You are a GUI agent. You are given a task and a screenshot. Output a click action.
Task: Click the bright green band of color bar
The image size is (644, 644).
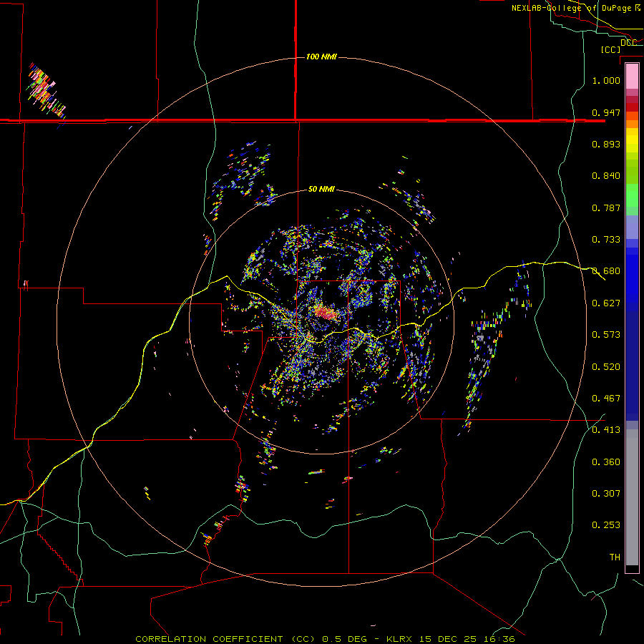tap(632, 195)
